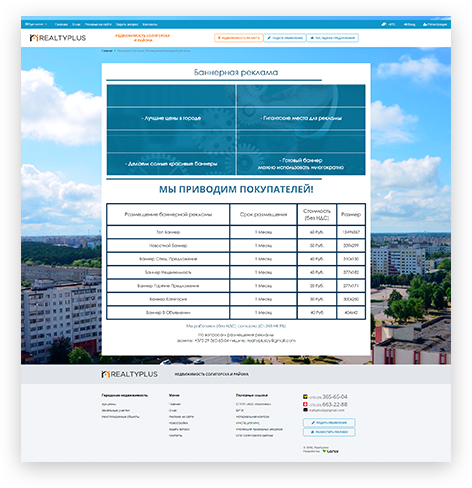Click the Стоимость (без НДС) column header
The image size is (472, 488).
[x=317, y=214]
